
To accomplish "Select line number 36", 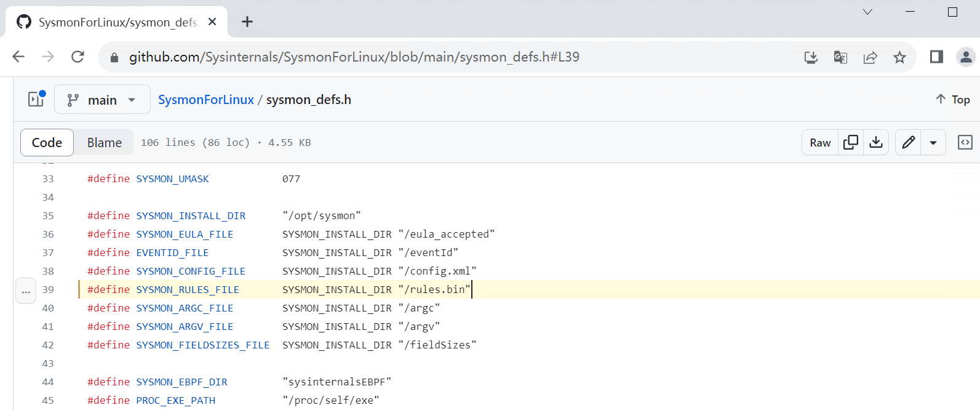I will [x=48, y=235].
